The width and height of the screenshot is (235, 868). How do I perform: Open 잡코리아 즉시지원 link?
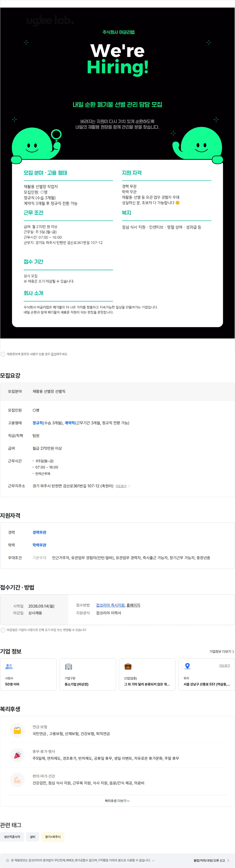tap(110, 605)
